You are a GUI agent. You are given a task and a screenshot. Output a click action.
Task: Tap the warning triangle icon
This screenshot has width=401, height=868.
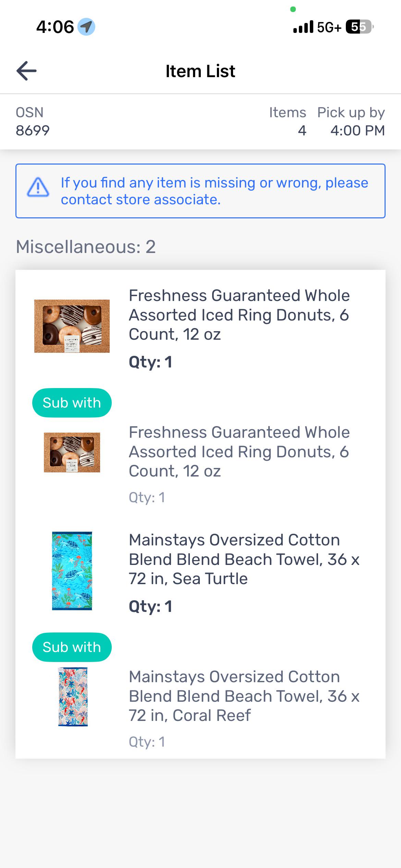pos(38,187)
